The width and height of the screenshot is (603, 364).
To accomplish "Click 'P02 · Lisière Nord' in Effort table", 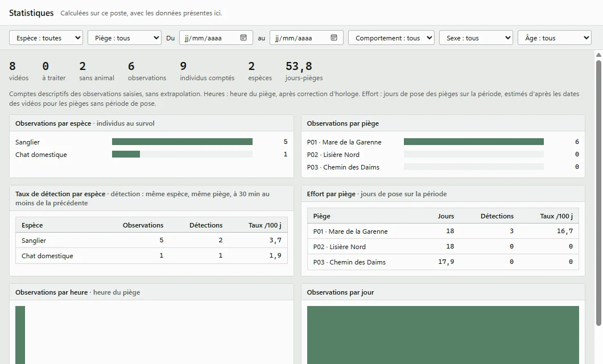I will [339, 247].
